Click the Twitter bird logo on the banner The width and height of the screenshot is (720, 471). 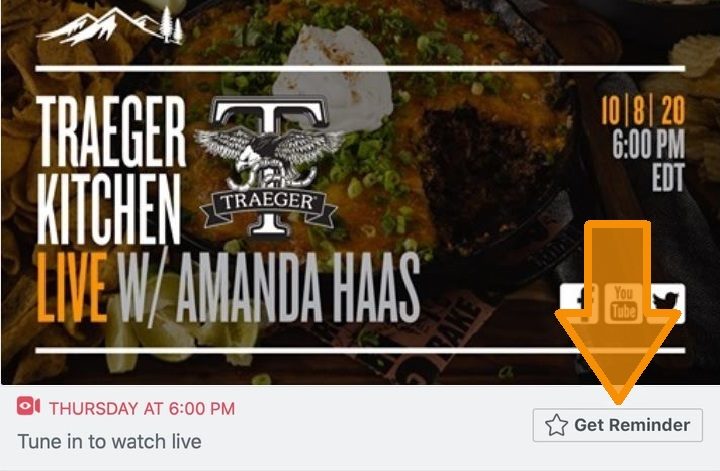coord(666,303)
